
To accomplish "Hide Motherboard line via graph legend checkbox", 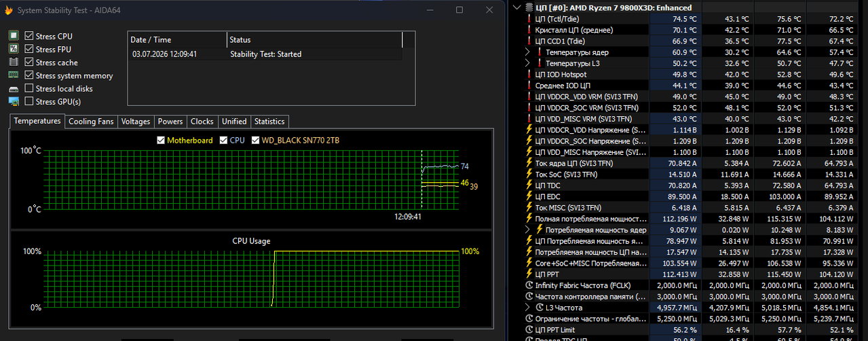I will click(x=161, y=141).
